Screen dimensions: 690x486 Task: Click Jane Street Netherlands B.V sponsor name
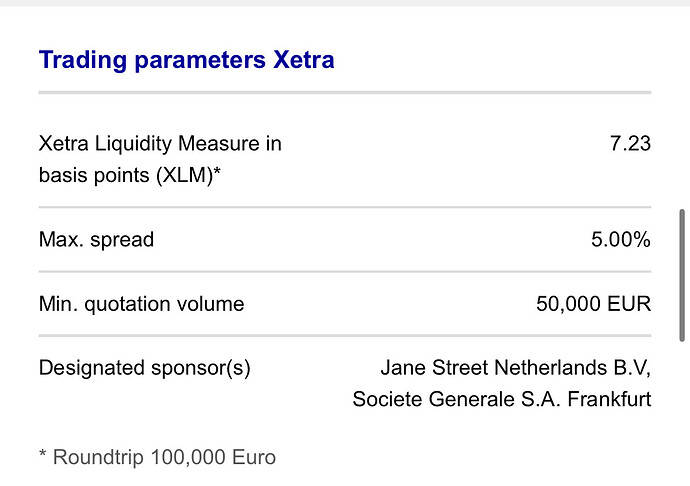pyautogui.click(x=516, y=368)
